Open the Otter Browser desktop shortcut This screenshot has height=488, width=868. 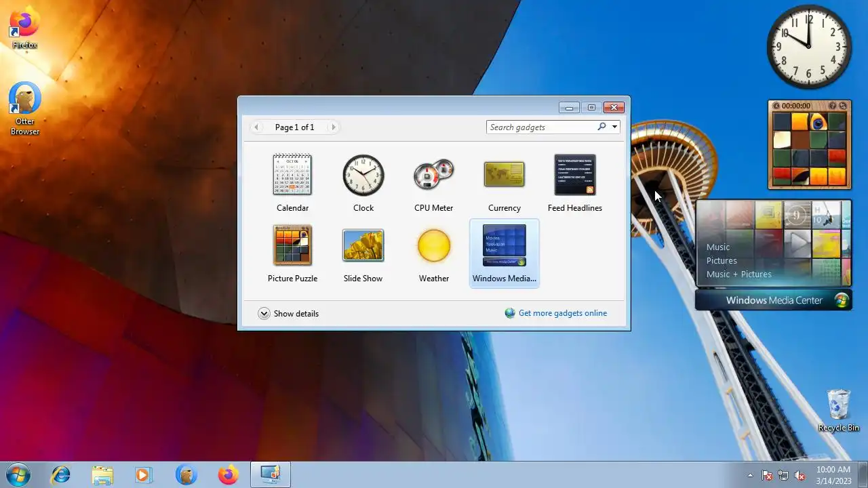coord(25,108)
